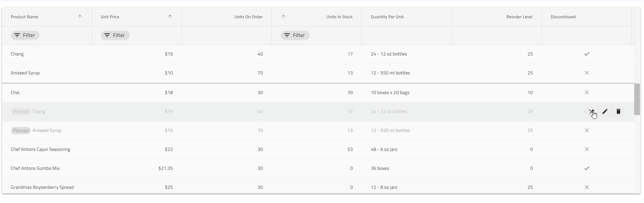Toggle Discontinued checkmark in top Chang row
Viewport: 644px width, 203px height.
click(x=587, y=54)
